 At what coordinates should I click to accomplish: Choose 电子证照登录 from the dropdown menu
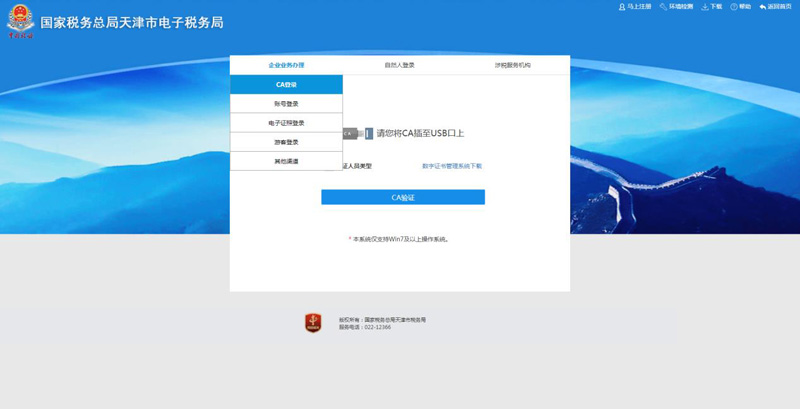click(x=286, y=123)
